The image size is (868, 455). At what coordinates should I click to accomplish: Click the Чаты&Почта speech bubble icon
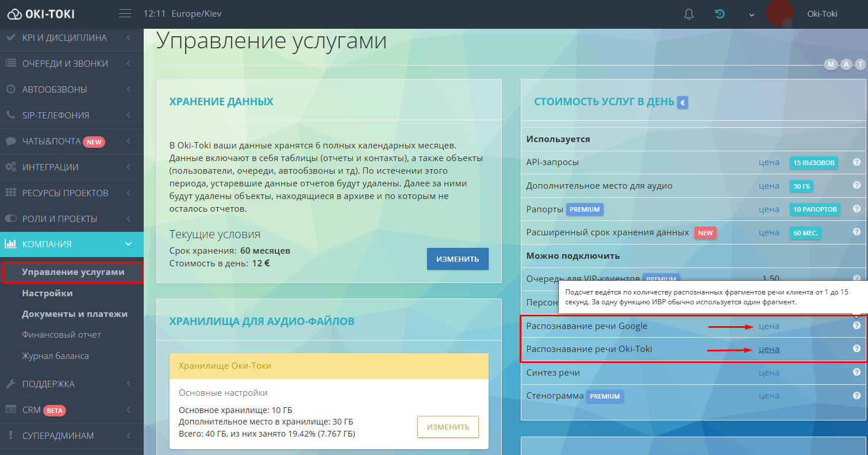click(10, 141)
